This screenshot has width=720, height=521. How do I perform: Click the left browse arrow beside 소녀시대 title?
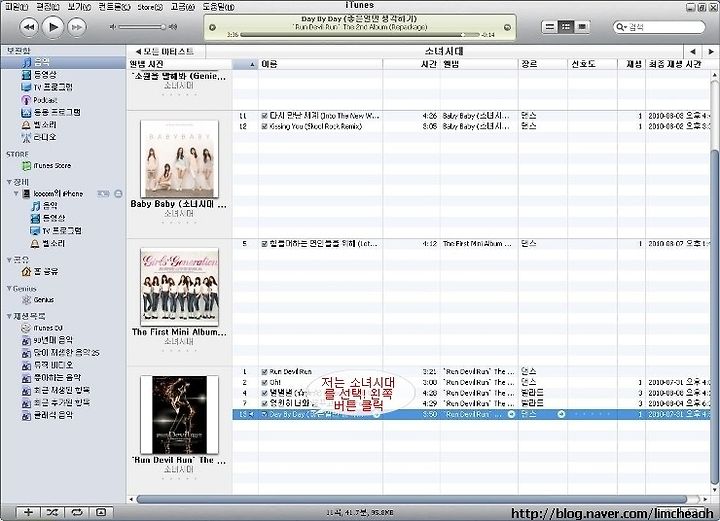[693, 51]
